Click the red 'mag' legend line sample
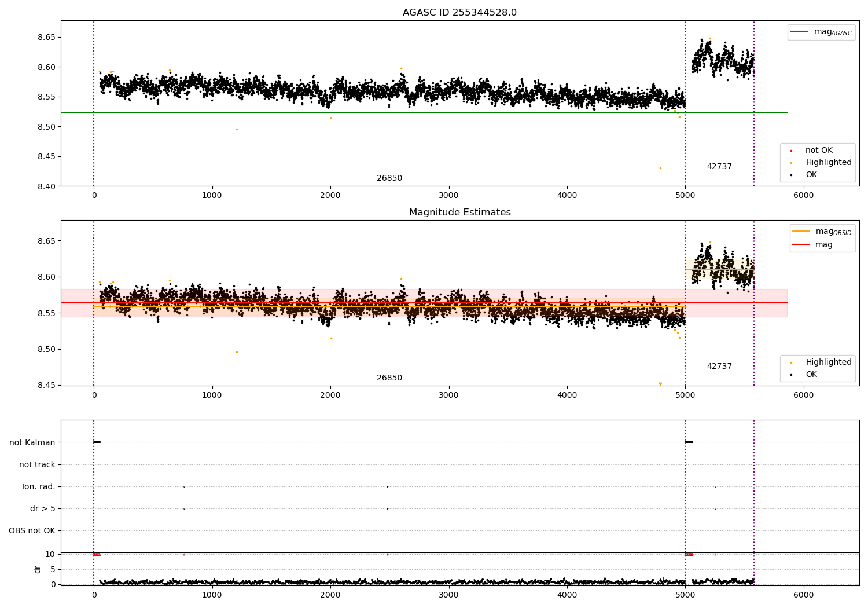This screenshot has height=608, width=868. tap(801, 245)
